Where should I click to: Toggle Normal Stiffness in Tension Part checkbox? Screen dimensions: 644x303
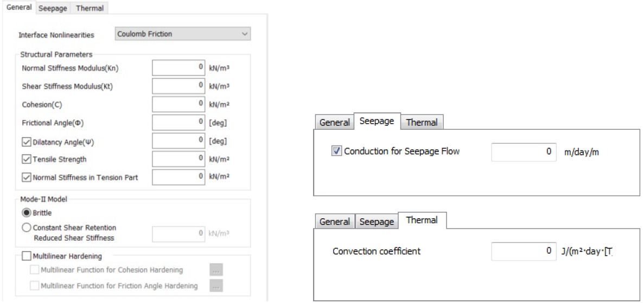pos(26,177)
